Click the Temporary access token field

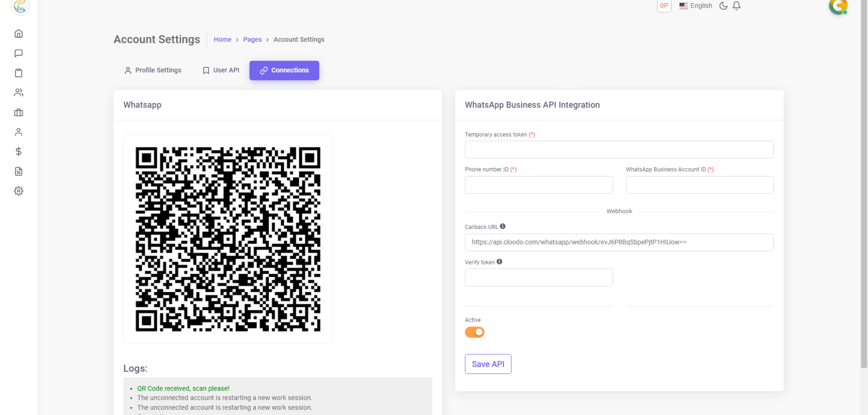[x=619, y=149]
